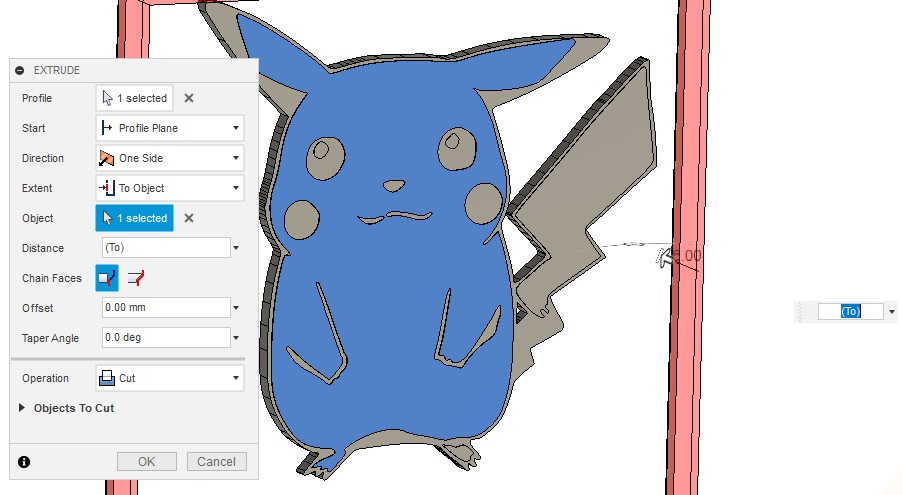Click the distance manipulator arrow in the viewport

coord(665,257)
